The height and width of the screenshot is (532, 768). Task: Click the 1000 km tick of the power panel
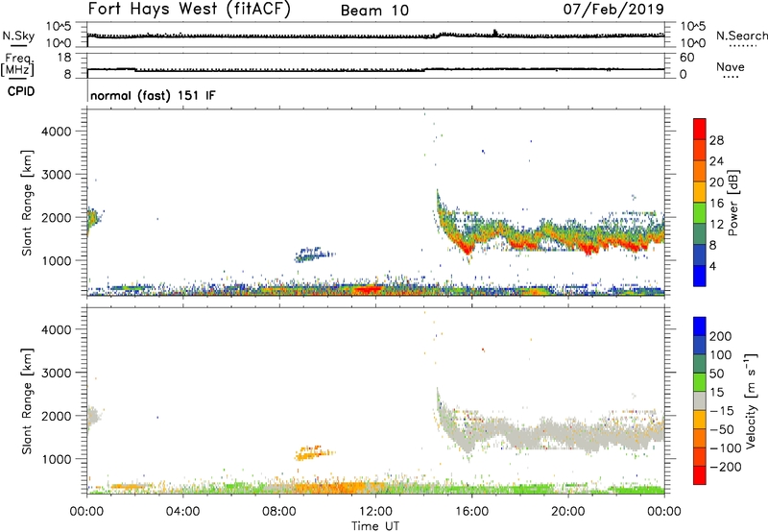click(57, 260)
